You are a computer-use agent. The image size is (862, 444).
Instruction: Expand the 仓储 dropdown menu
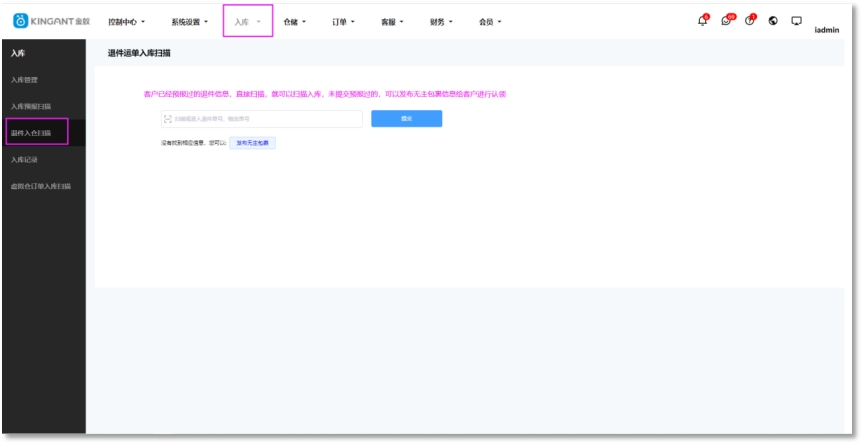tap(295, 21)
